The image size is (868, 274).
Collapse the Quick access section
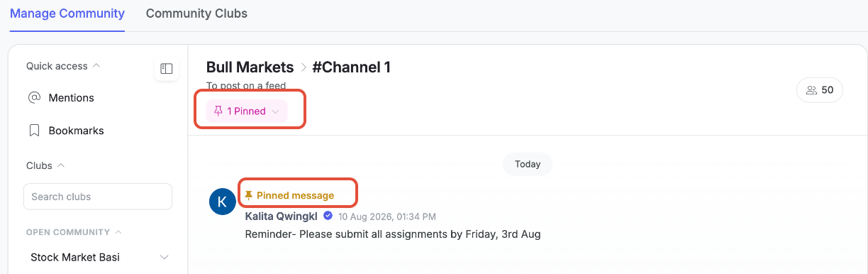click(96, 66)
